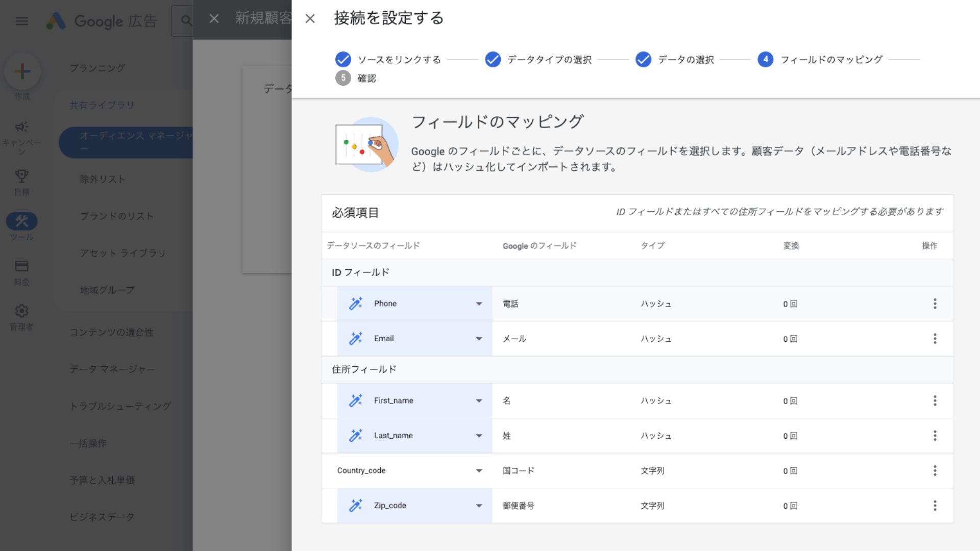This screenshot has width=980, height=551.
Task: Click the 電話 Google field cell
Action: (x=510, y=304)
